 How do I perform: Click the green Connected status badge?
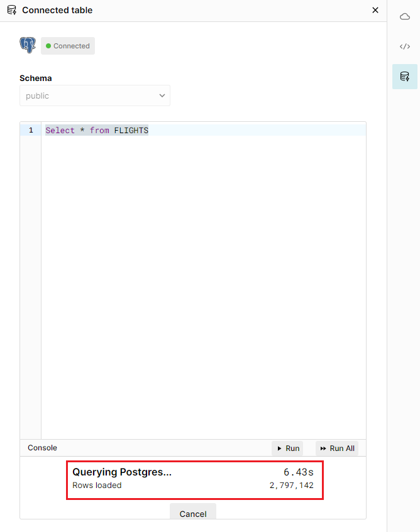coord(68,46)
